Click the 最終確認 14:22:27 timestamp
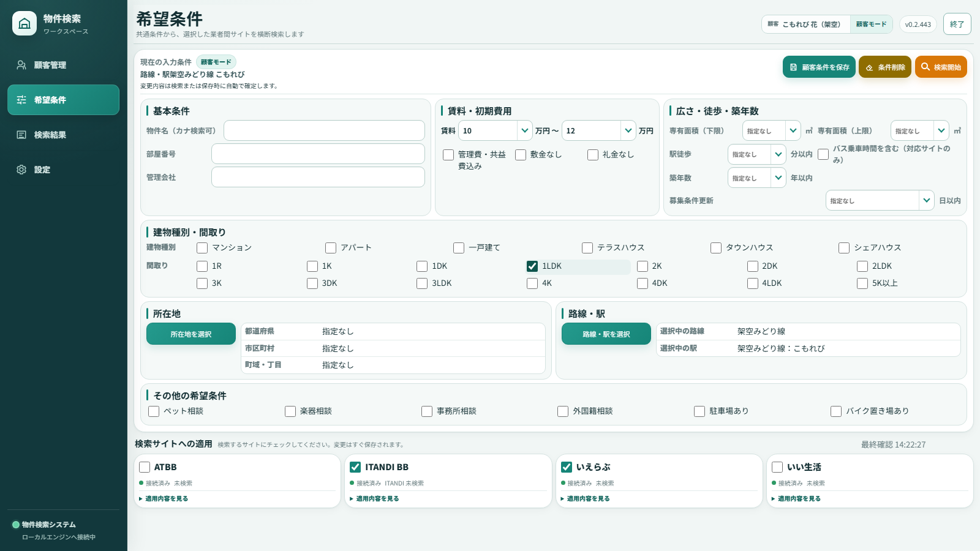The height and width of the screenshot is (551, 980). (893, 444)
